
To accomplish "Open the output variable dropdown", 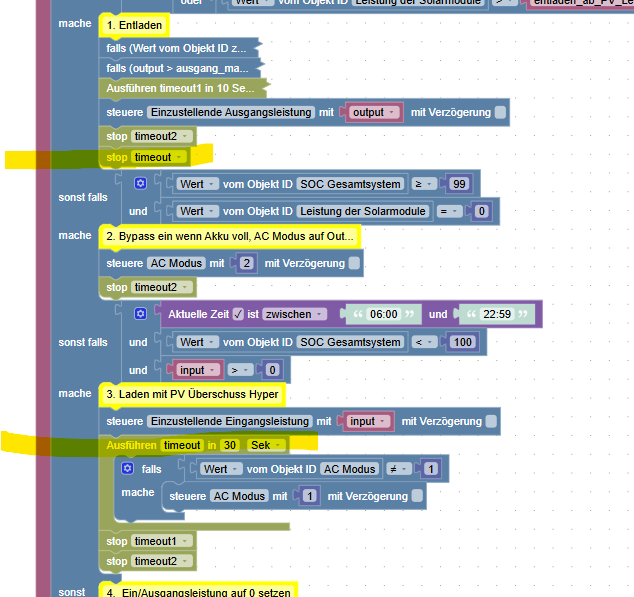I will click(x=374, y=112).
